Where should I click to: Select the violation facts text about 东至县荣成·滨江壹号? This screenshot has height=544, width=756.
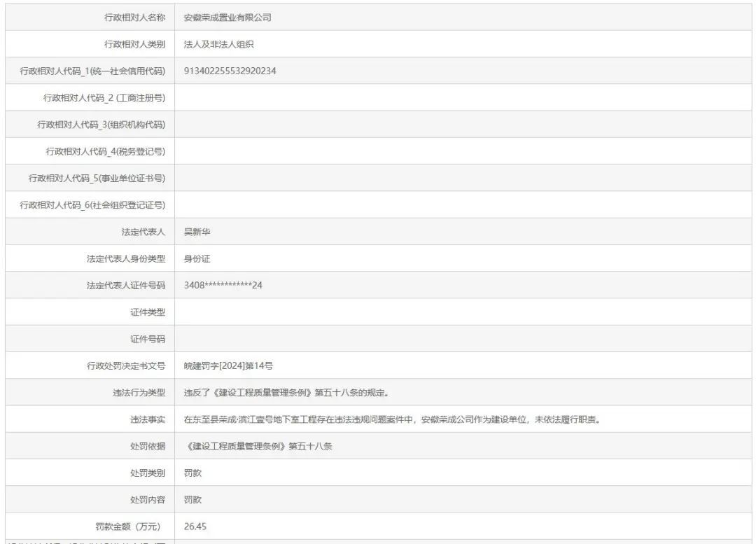coord(392,419)
